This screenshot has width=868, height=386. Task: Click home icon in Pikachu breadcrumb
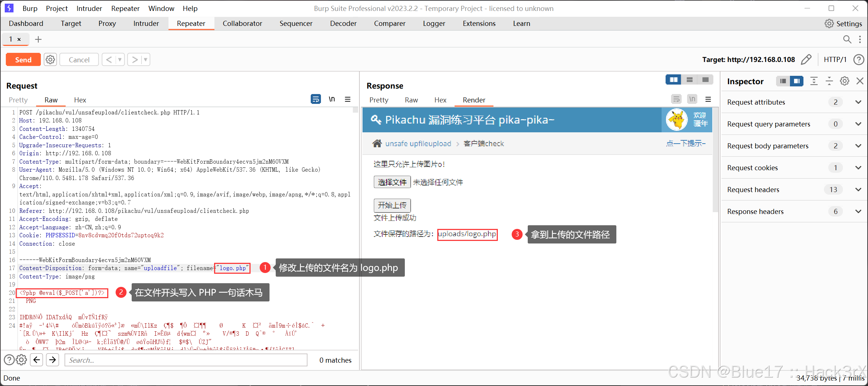pos(377,143)
